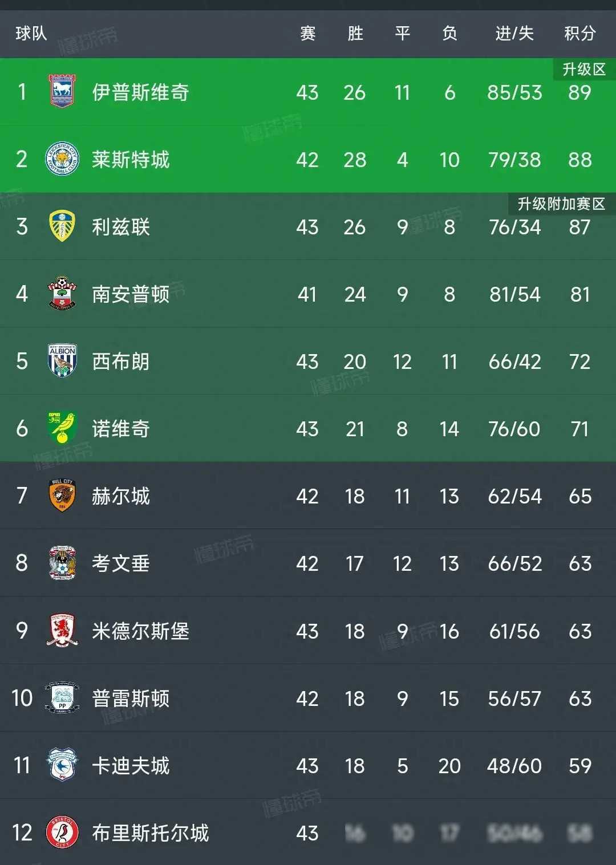Image resolution: width=616 pixels, height=865 pixels.
Task: Open the Middlesbrough red lion crest
Action: pos(62,630)
